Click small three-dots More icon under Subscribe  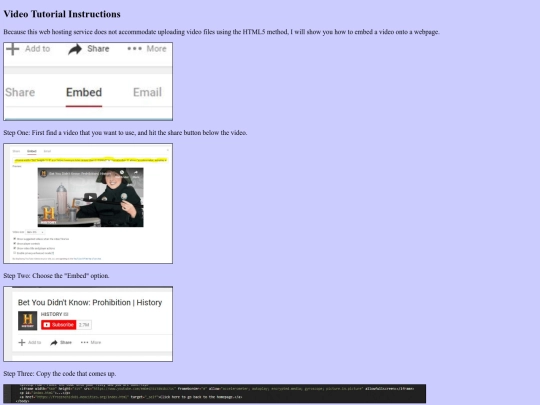(84, 342)
